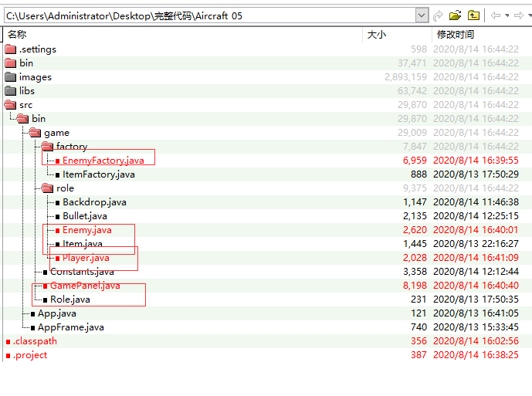Select EnemyFactory.java file

[103, 161]
